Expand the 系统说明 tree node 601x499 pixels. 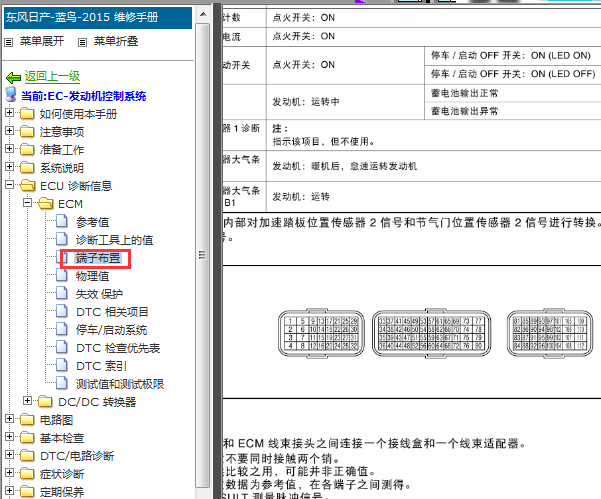(x=10, y=167)
